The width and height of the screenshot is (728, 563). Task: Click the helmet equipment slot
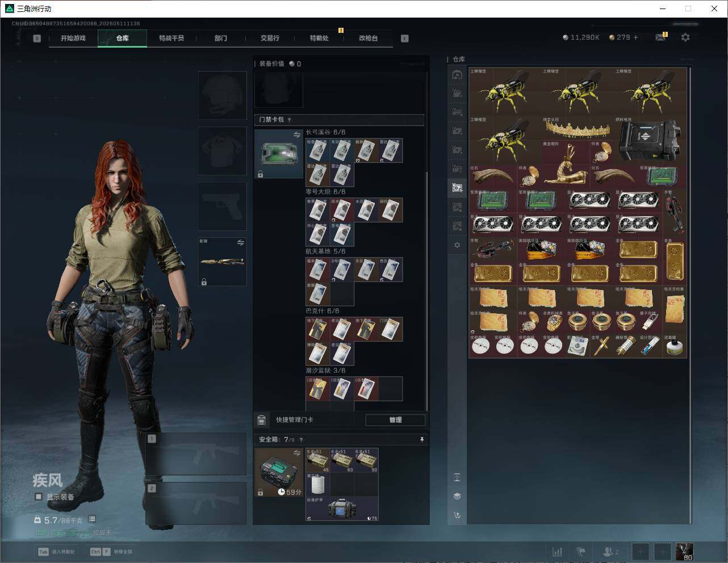click(x=223, y=95)
